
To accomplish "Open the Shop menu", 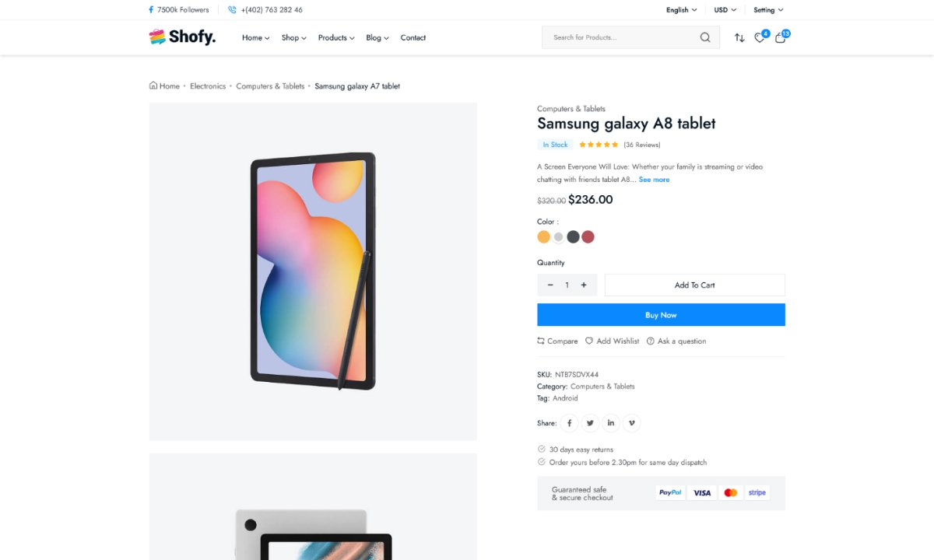I will coord(293,37).
